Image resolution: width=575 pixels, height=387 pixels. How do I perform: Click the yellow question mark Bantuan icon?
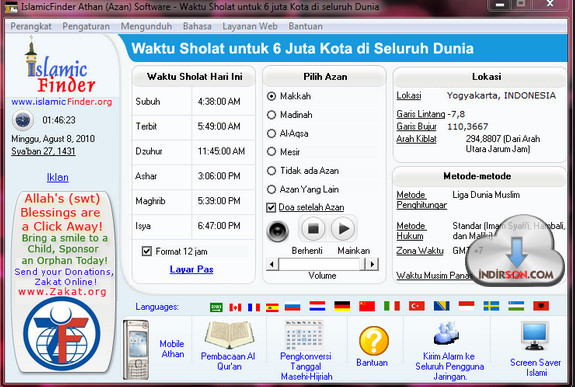coord(373,341)
